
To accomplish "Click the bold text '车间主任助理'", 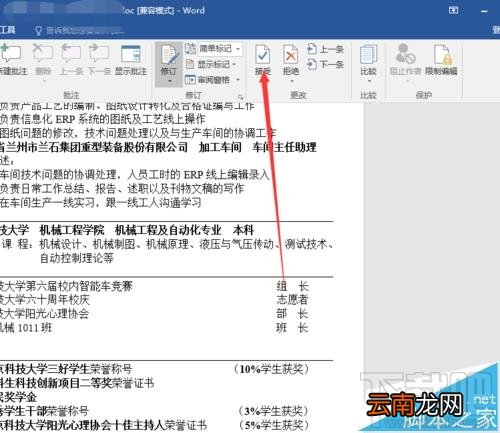I will [284, 147].
